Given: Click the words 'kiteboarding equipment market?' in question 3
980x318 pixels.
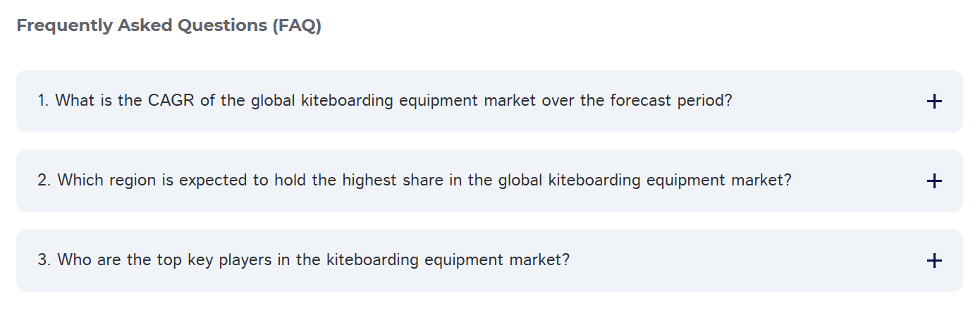Looking at the screenshot, I should click(448, 260).
